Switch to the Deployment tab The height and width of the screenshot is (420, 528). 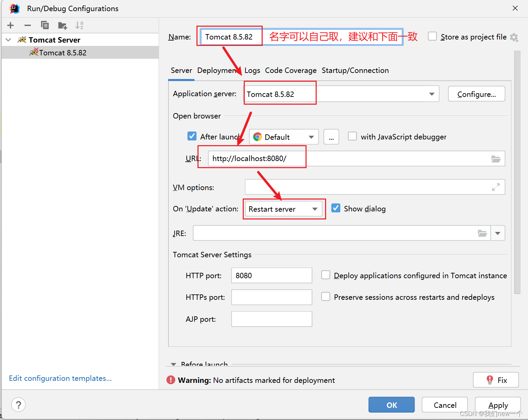[x=216, y=70]
